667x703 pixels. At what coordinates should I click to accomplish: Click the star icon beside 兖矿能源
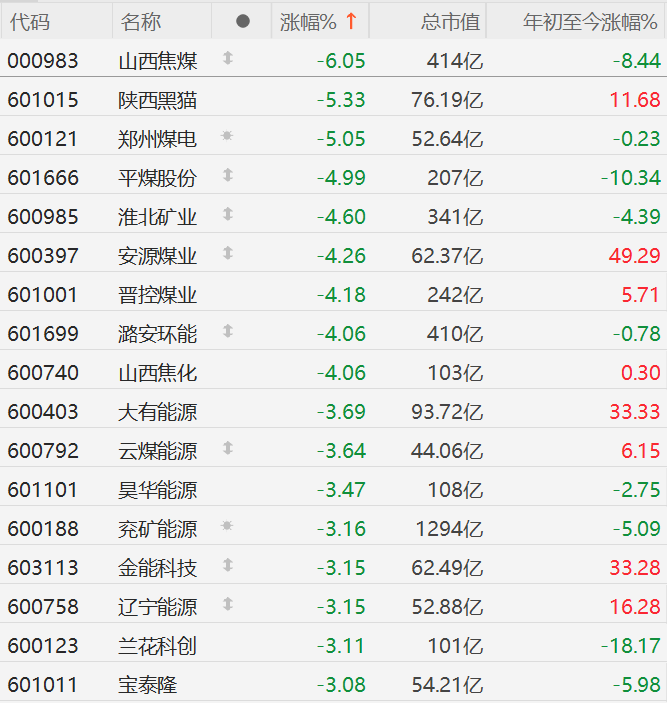(x=227, y=525)
